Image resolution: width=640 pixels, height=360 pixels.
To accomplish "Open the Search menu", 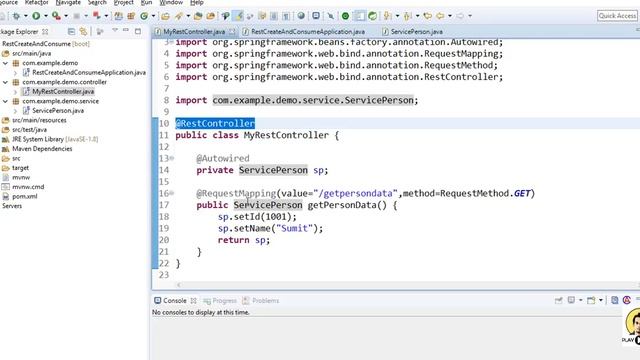I will click(x=97, y=2).
